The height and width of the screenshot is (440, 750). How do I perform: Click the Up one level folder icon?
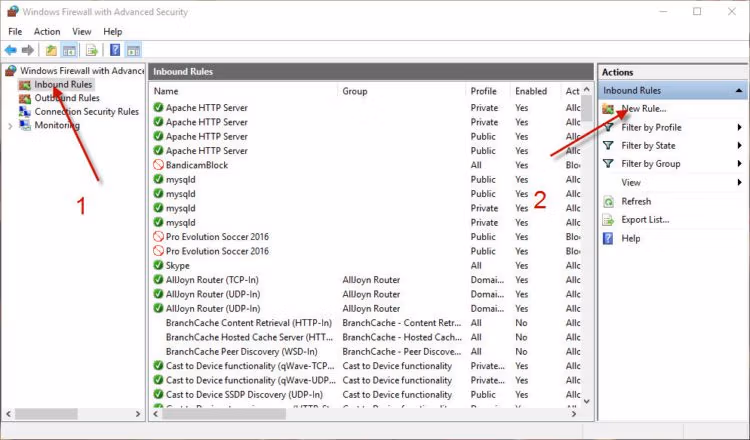51,50
